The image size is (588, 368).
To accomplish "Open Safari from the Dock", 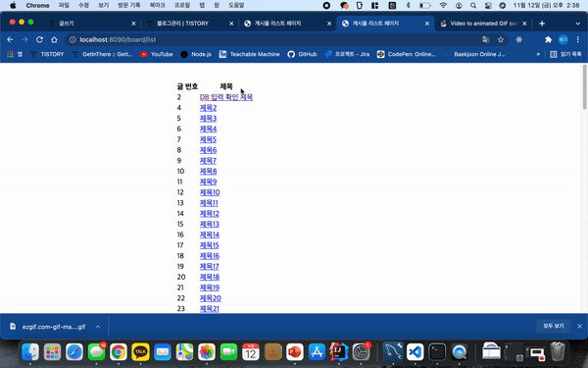I will coord(74,352).
